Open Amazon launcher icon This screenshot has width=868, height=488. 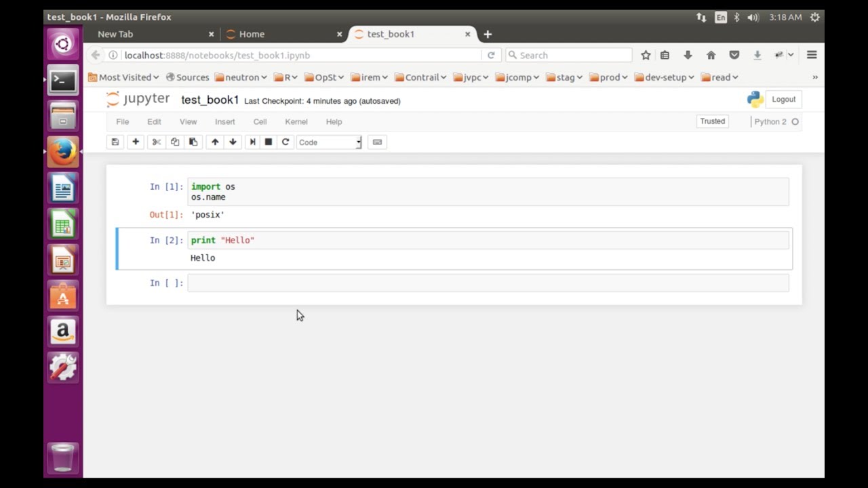[x=63, y=331]
